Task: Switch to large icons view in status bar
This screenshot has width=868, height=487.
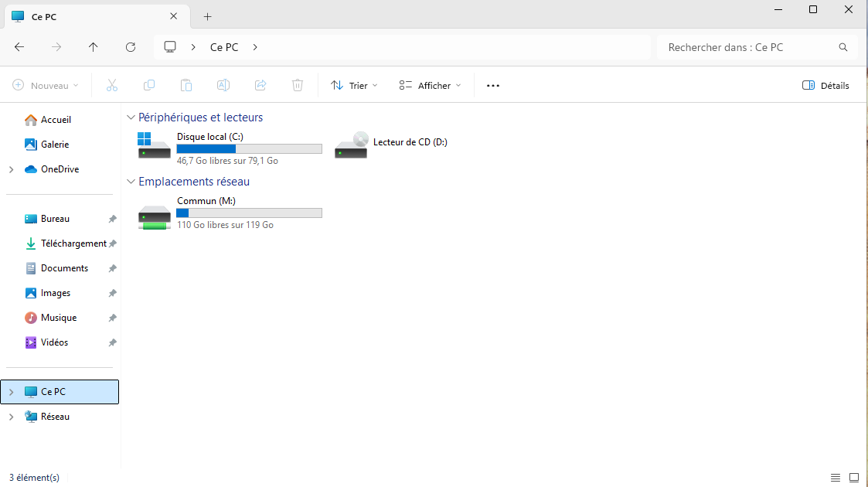Action: [x=854, y=478]
